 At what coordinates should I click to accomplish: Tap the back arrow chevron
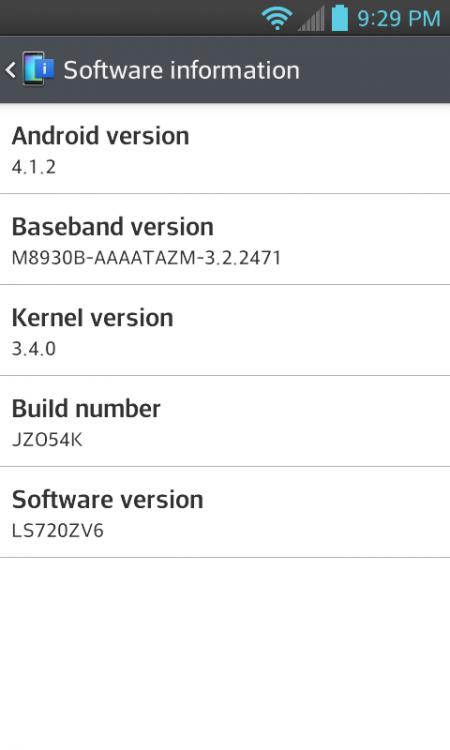[11, 70]
